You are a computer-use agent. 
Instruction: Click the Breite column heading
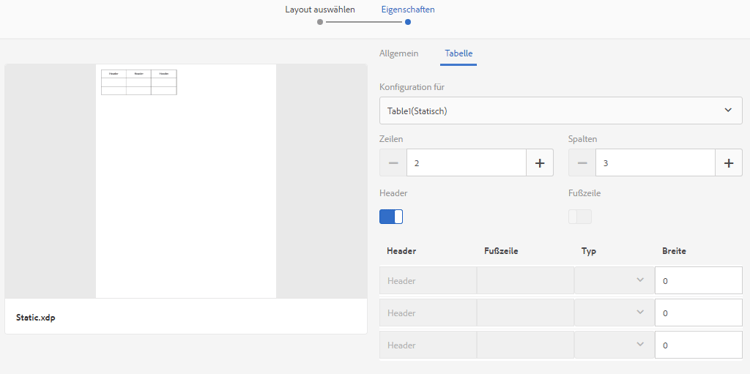(674, 251)
